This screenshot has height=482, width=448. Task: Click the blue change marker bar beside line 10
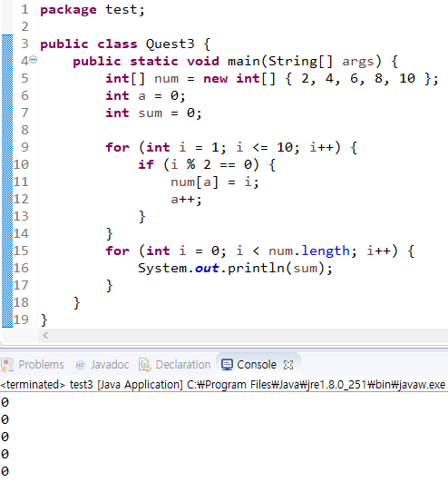click(7, 164)
